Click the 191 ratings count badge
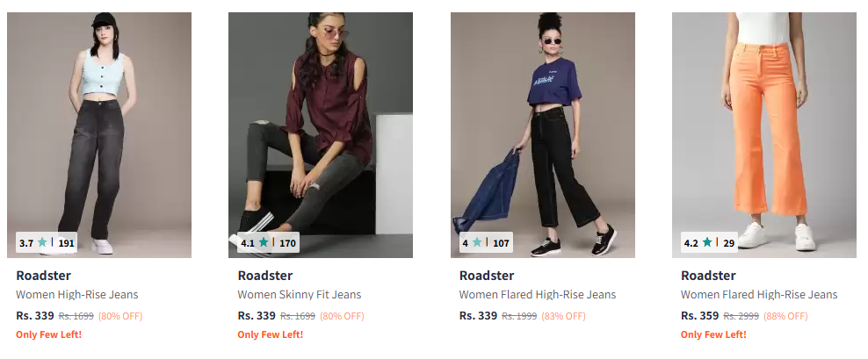The height and width of the screenshot is (359, 868). click(66, 243)
